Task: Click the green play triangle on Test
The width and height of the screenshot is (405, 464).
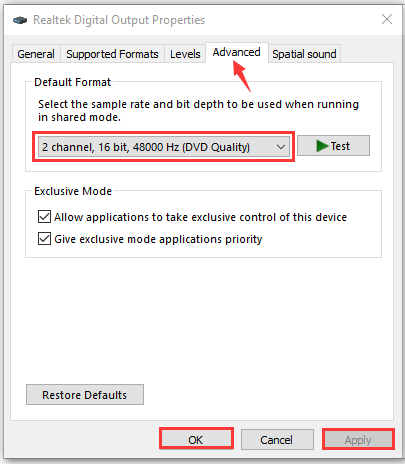Action: pyautogui.click(x=322, y=146)
